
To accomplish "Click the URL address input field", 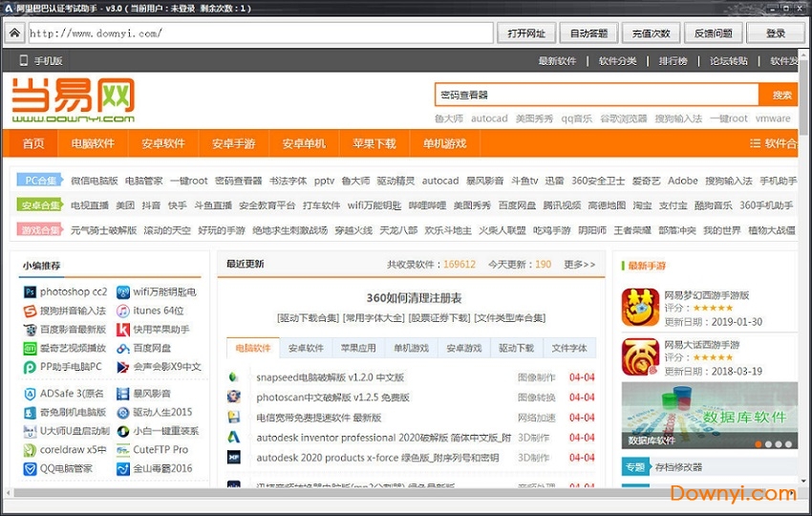I will coord(258,33).
